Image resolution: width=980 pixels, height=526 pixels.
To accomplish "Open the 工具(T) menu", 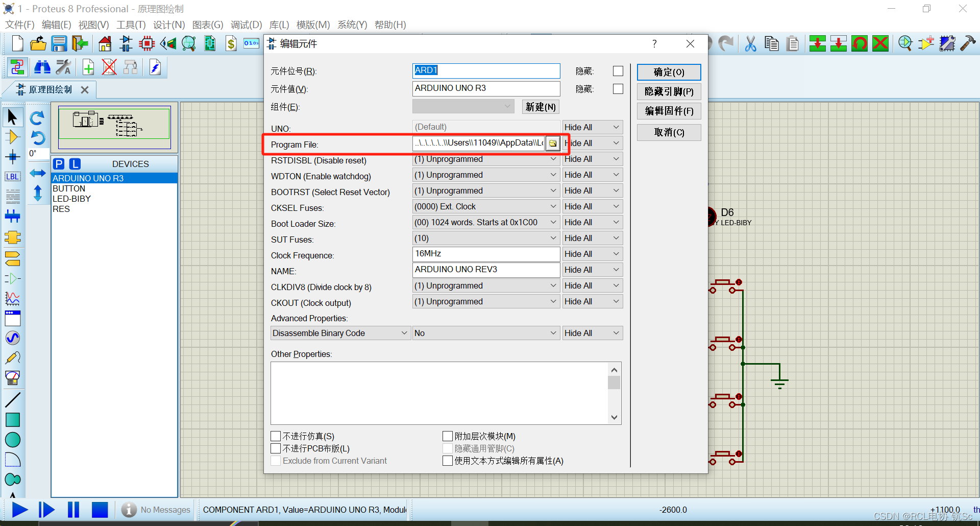I will click(131, 25).
